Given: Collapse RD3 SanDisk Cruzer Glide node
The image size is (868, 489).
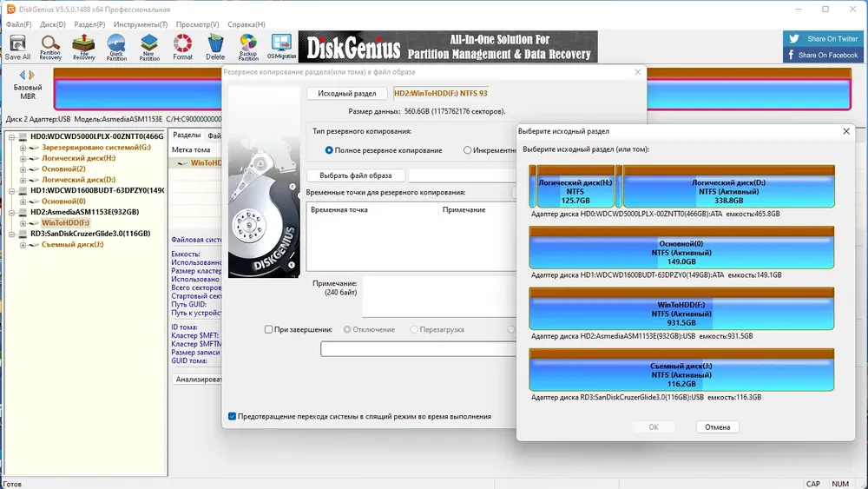Looking at the screenshot, I should coord(11,234).
